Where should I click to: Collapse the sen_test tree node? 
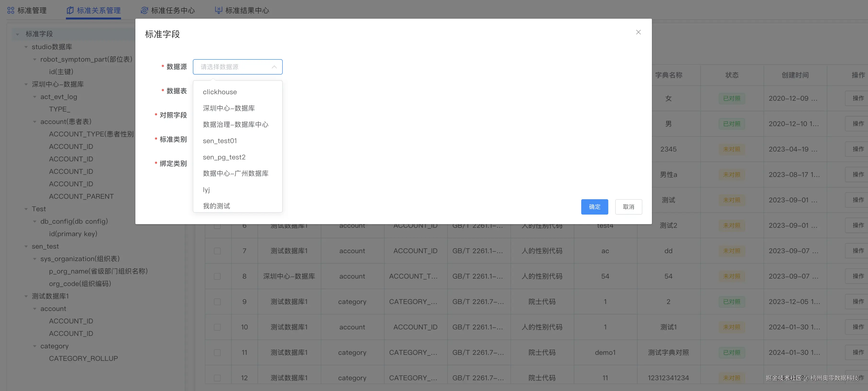26,246
